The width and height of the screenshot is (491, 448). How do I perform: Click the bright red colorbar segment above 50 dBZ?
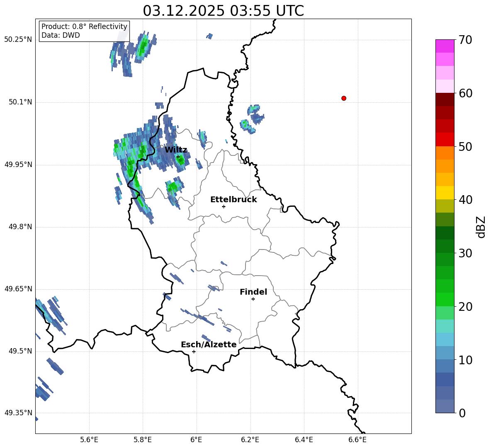(x=445, y=140)
